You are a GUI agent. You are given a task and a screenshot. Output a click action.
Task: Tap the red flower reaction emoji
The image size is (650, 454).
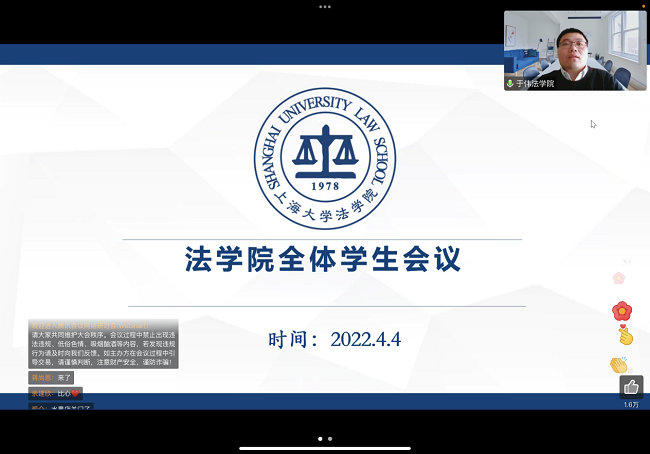tap(622, 311)
